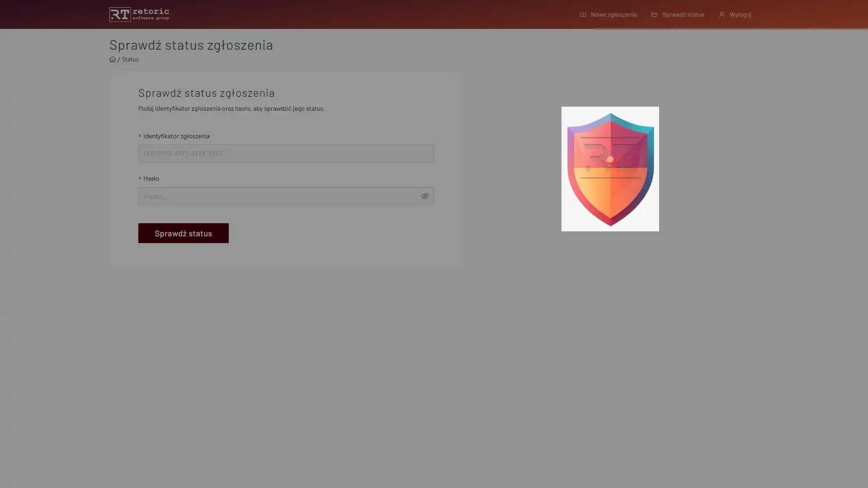Click the instruction text starting with Podaj identyfikator
Screen dimensions: 868x488
pyautogui.click(x=231, y=108)
